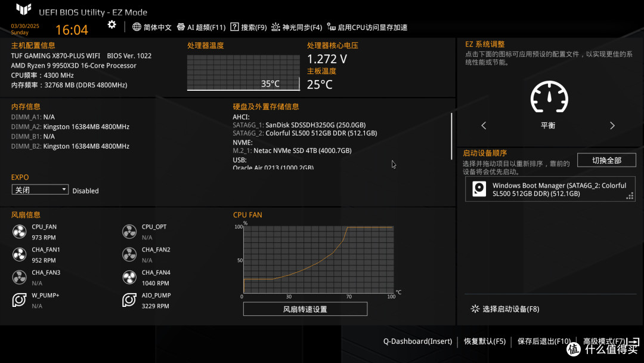Click the advanced mode exit arrow icon

pyautogui.click(x=633, y=342)
